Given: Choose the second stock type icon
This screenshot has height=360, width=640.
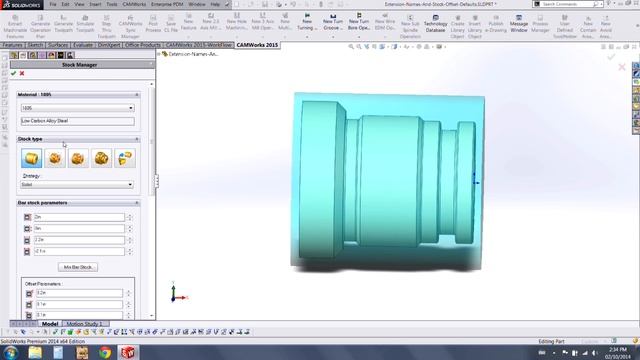Looking at the screenshot, I should click(x=55, y=158).
